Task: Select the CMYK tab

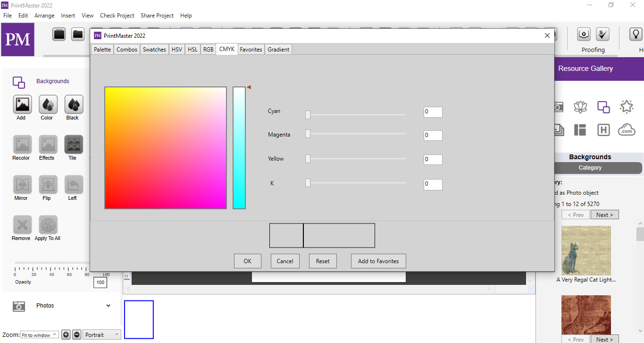Action: (x=227, y=49)
